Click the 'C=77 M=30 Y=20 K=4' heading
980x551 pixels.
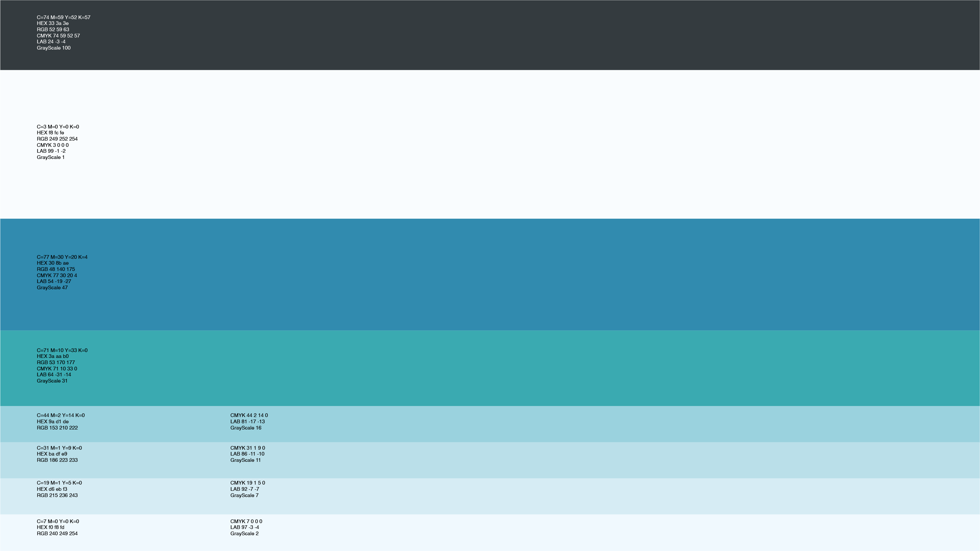click(x=62, y=257)
